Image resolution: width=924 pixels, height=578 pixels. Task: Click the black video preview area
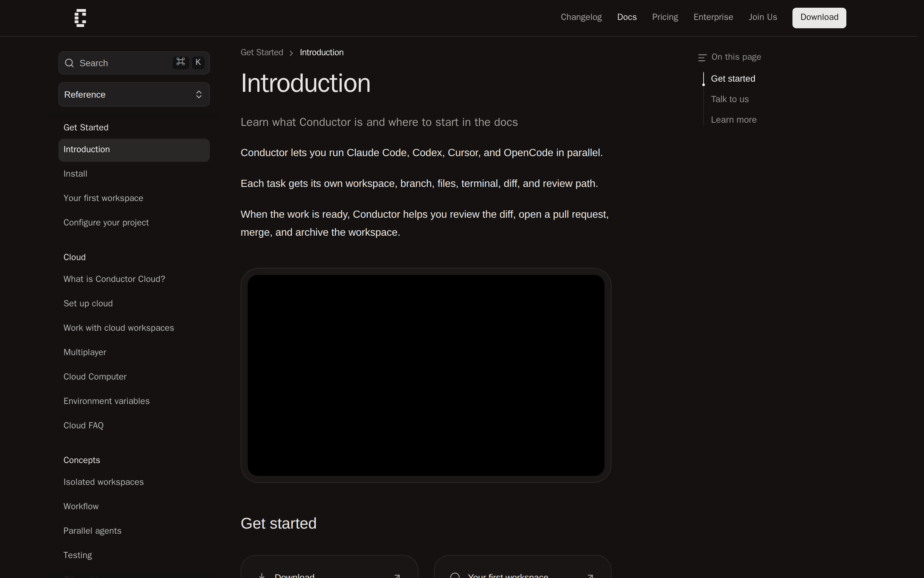click(426, 375)
